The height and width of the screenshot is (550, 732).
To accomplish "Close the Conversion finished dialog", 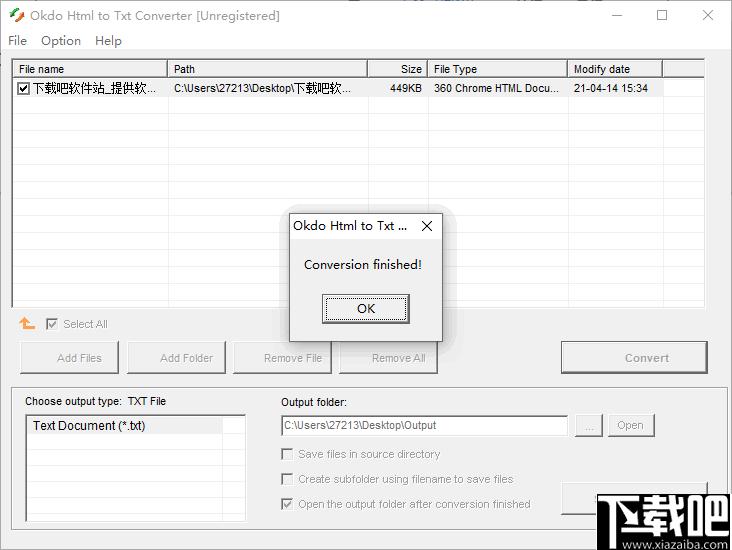I will [x=427, y=226].
